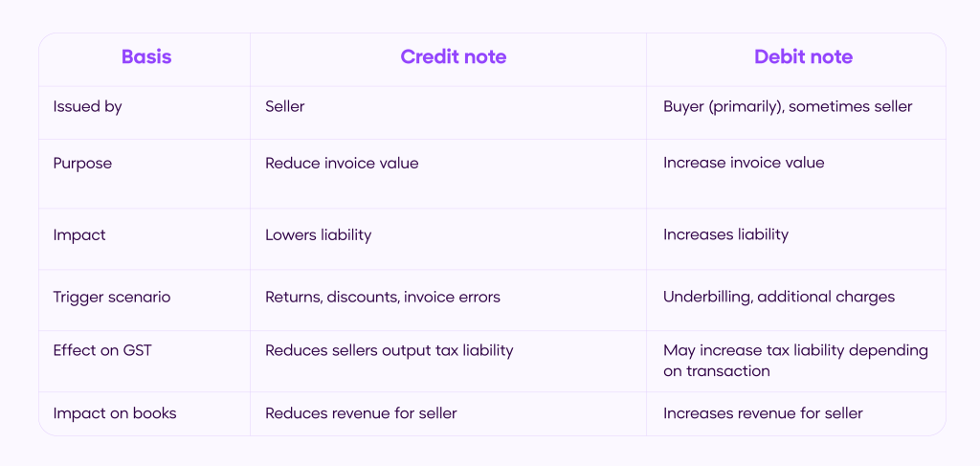
Task: Select the 'Buyer (primarily), sometimes seller' cell
Action: click(788, 106)
